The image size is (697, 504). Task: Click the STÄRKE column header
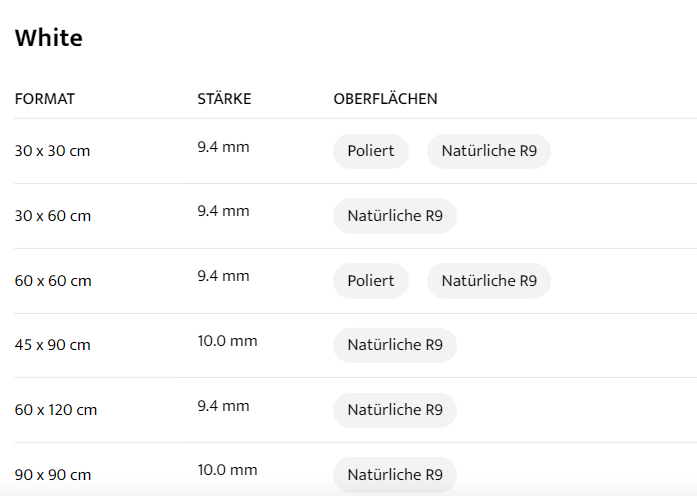tap(224, 99)
